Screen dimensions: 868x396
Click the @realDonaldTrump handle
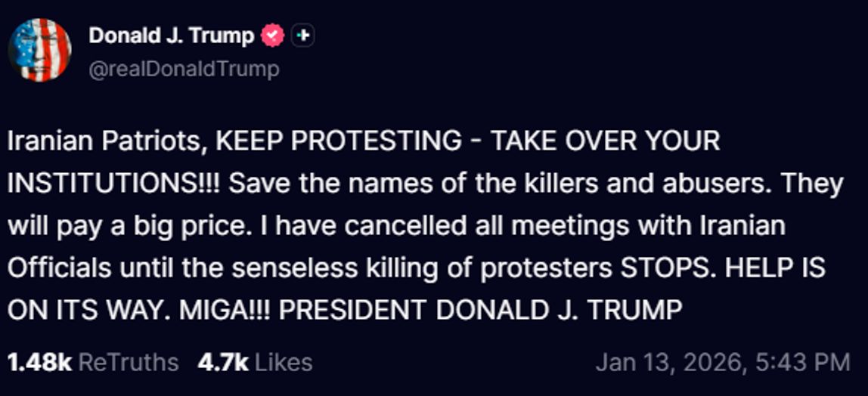coord(184,69)
